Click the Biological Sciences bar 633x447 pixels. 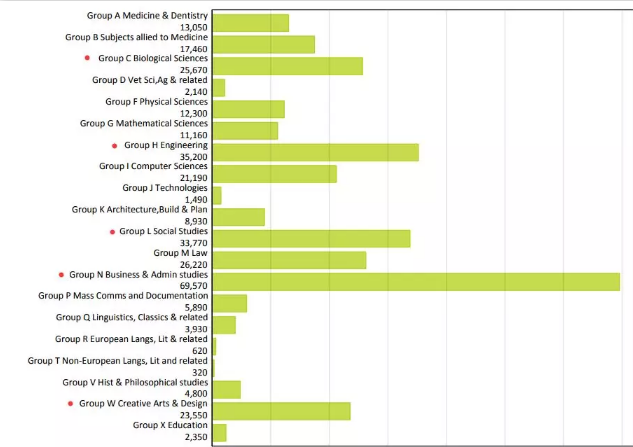[x=287, y=66]
